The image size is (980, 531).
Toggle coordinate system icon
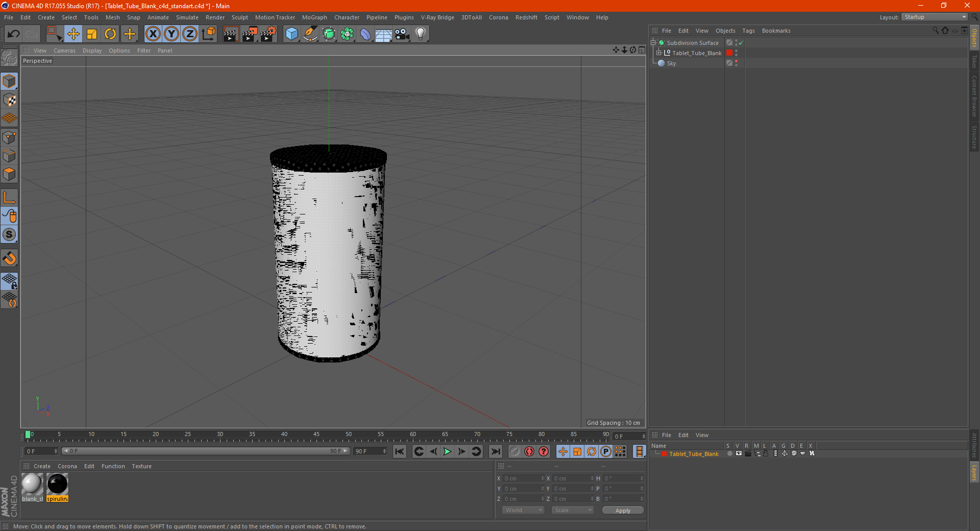pos(208,34)
